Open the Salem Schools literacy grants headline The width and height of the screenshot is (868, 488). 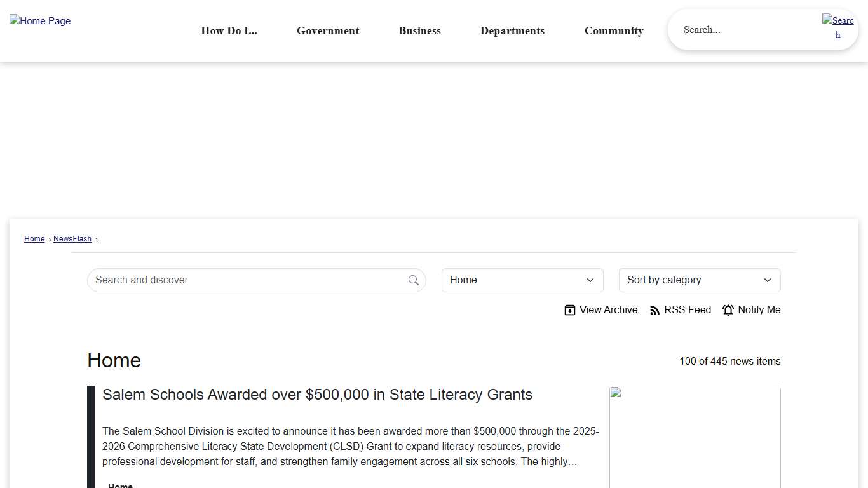coord(317,395)
